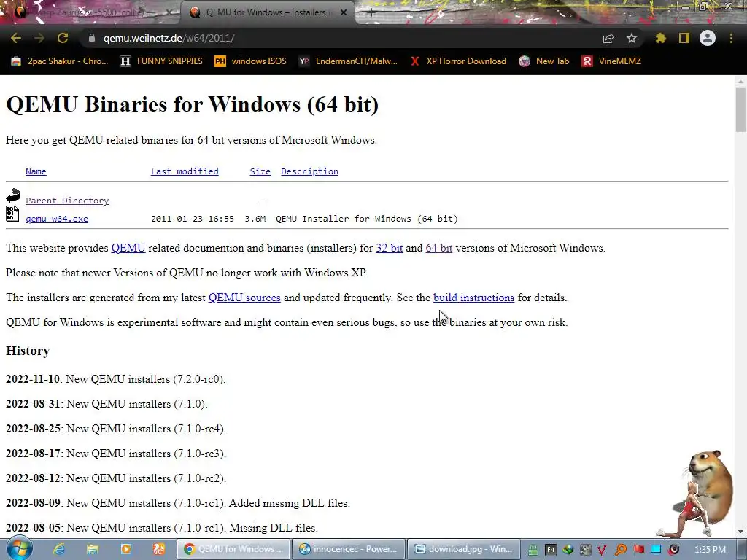747x560 pixels.
Task: Follow the 64 bit link
Action: pos(438,248)
